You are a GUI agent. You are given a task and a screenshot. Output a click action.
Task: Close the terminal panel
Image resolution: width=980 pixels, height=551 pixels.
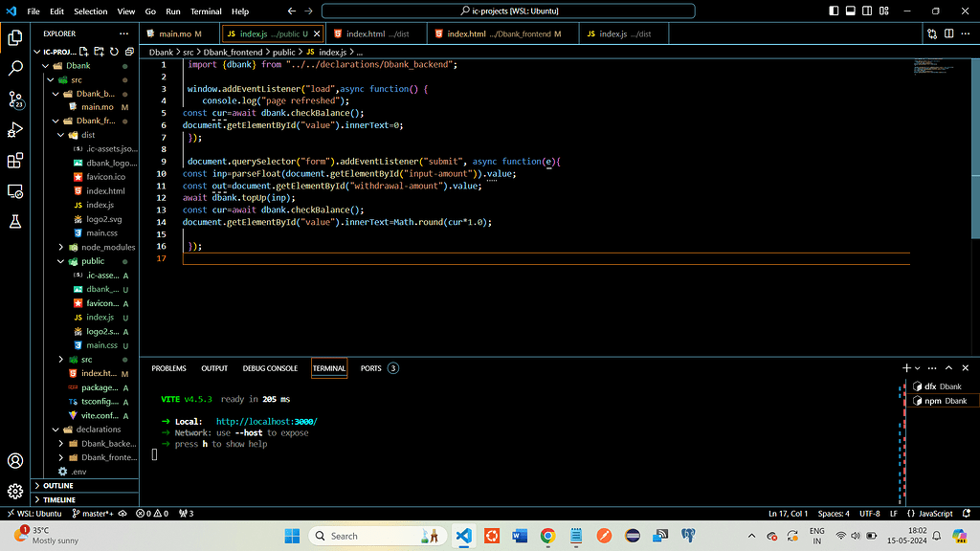point(965,368)
